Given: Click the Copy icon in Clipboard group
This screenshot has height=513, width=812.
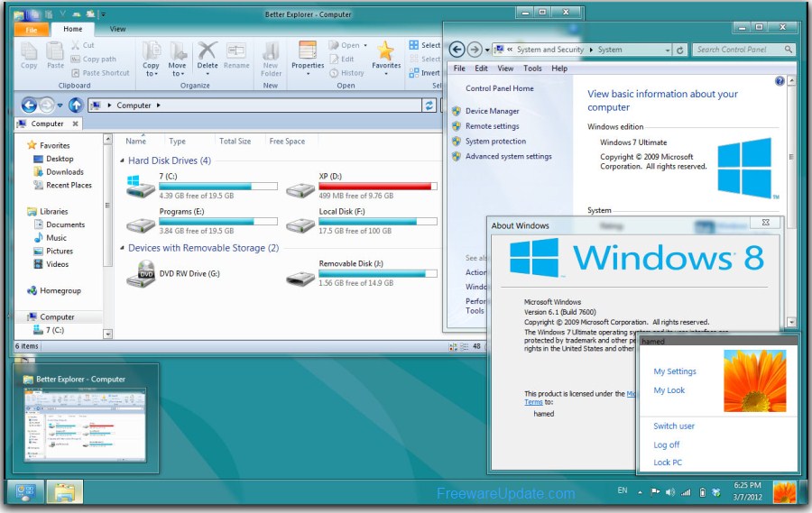Looking at the screenshot, I should 29,55.
